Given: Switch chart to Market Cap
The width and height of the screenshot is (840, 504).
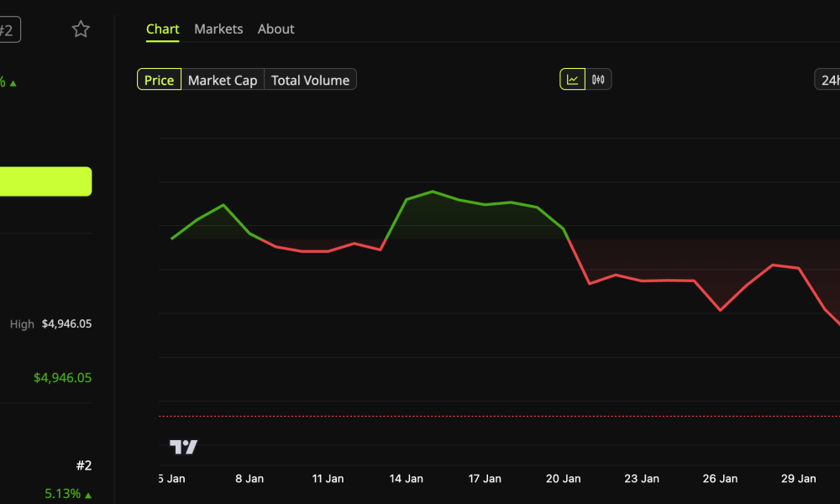Looking at the screenshot, I should coord(223,80).
